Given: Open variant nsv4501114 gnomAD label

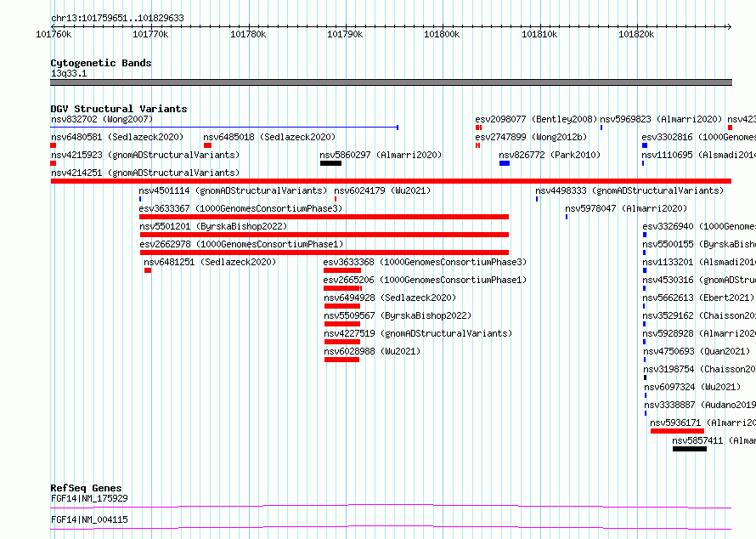Looking at the screenshot, I should click(233, 190).
